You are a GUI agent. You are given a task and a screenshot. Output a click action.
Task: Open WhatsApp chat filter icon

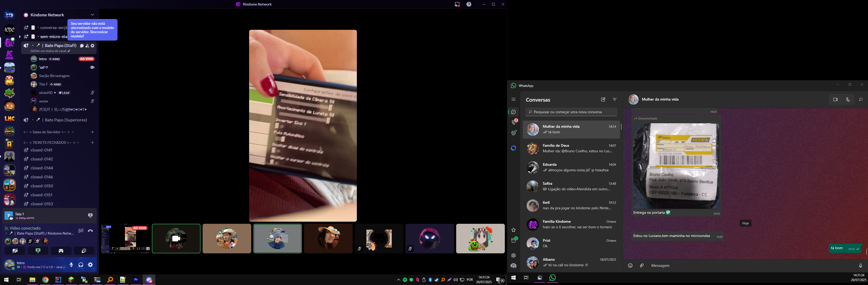coord(615,99)
